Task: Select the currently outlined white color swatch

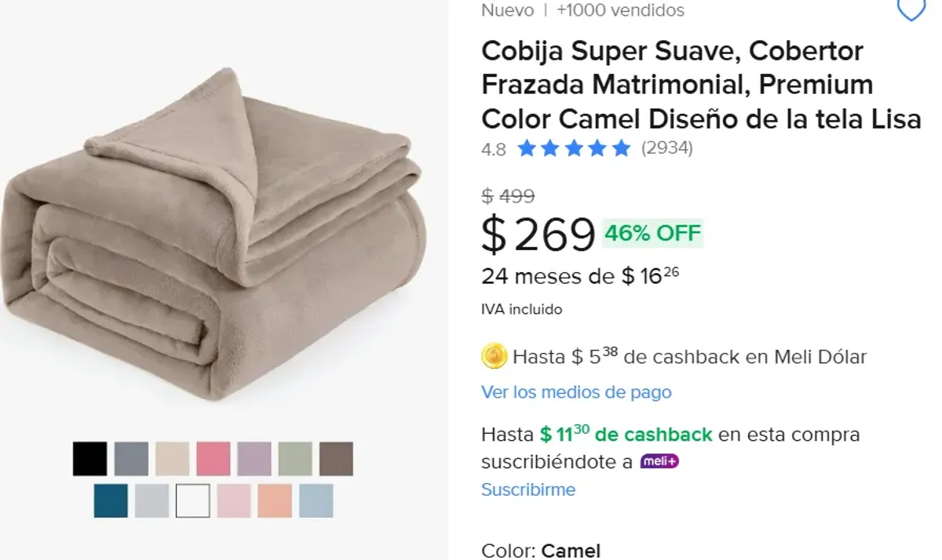Action: (192, 500)
